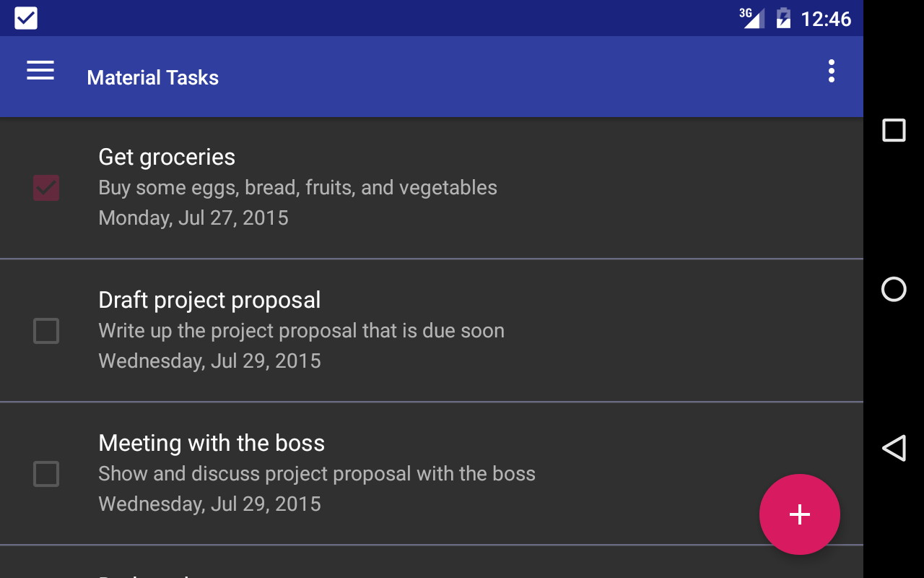
Task: Uncheck the Get groceries task checkbox
Action: (46, 188)
